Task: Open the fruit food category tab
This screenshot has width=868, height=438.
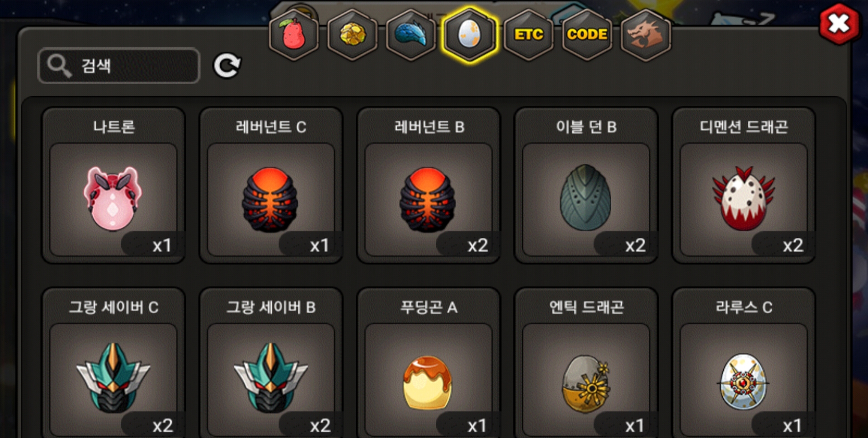Action: point(294,34)
